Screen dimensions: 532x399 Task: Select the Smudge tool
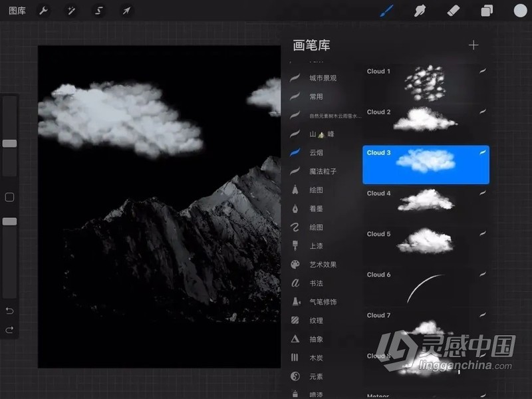point(419,11)
